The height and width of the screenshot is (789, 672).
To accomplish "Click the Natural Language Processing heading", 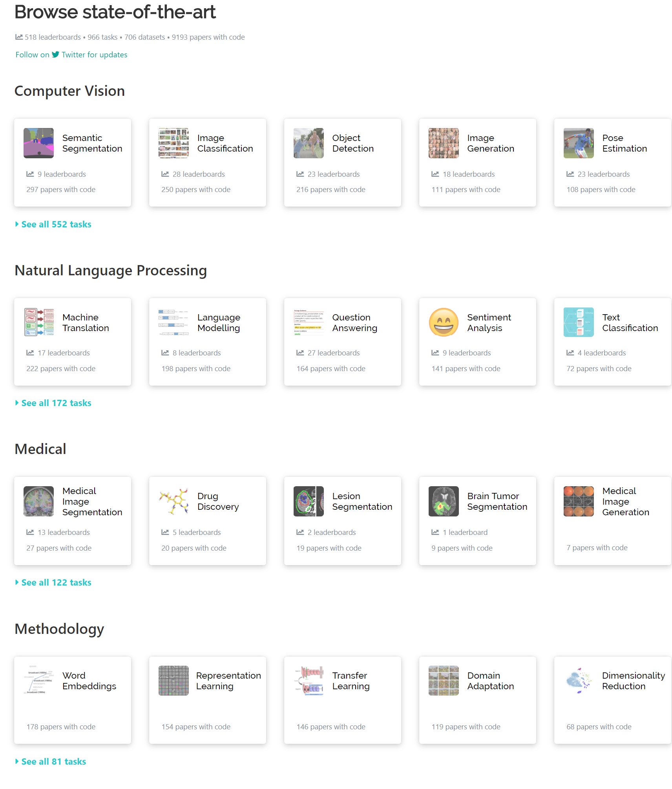I will [x=111, y=271].
